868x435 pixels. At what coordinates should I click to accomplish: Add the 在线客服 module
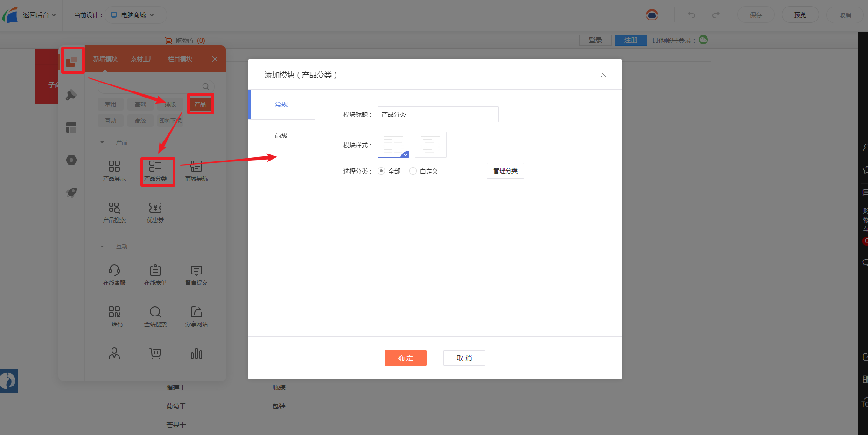point(114,271)
